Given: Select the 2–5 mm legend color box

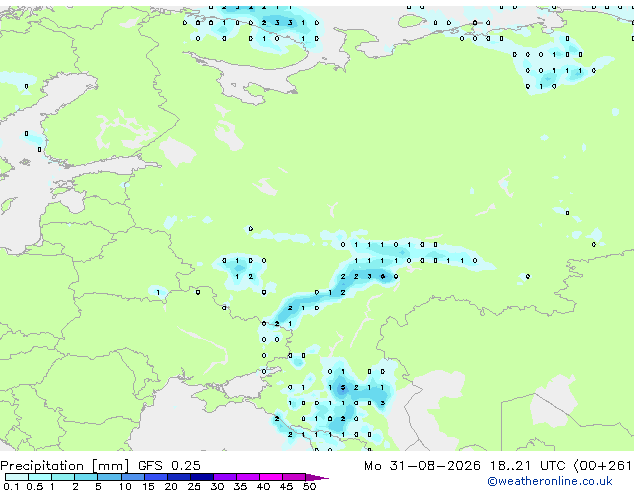Looking at the screenshot, I should pos(86,477).
